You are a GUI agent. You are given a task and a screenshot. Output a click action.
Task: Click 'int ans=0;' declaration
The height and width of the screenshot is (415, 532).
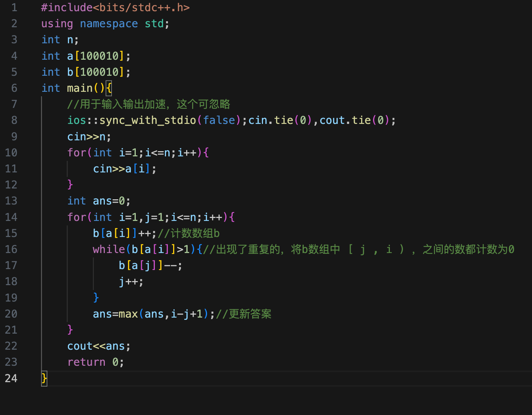[99, 201]
